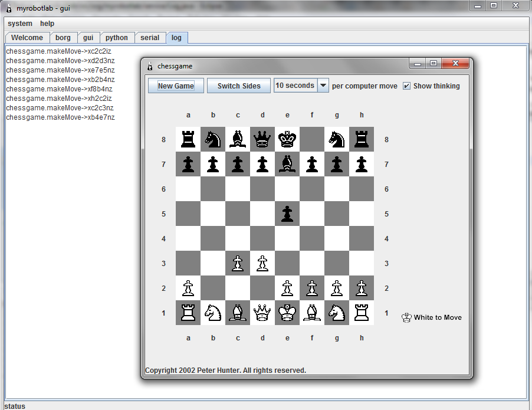The image size is (532, 410).
Task: Select the white bishop on c1
Action: click(238, 313)
